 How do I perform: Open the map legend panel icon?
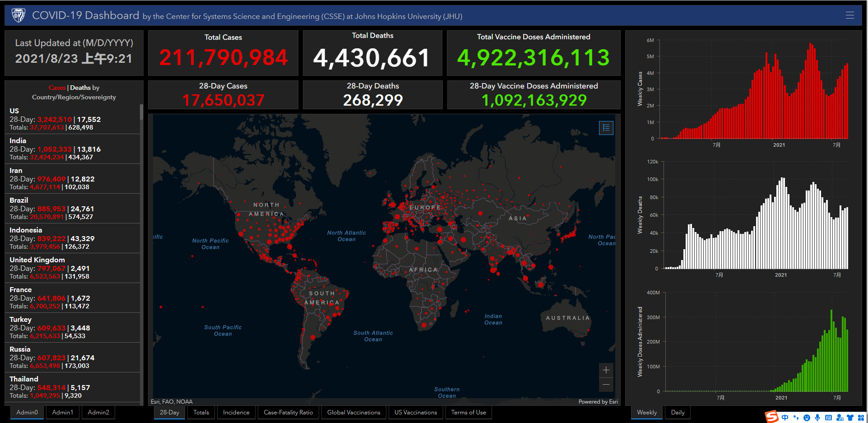(606, 128)
